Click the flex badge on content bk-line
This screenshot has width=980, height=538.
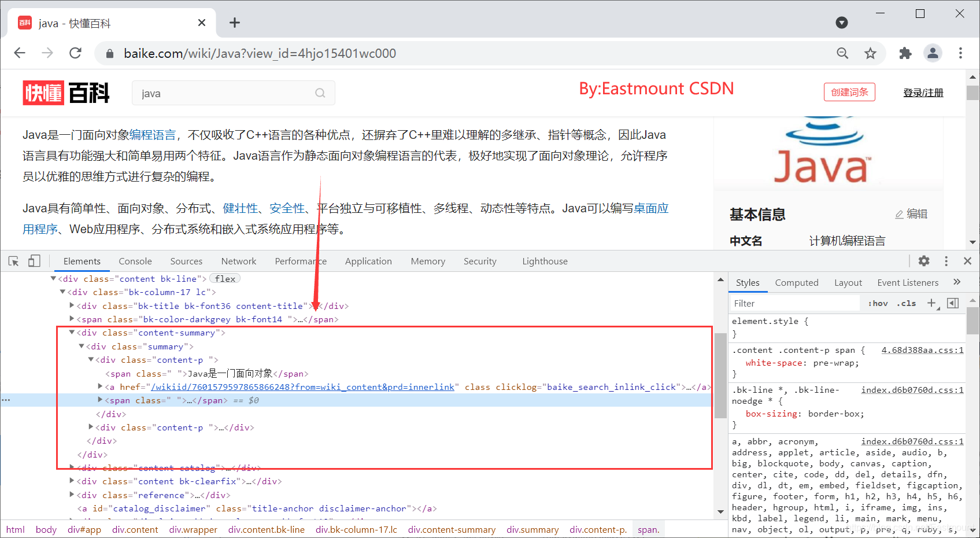click(x=225, y=278)
